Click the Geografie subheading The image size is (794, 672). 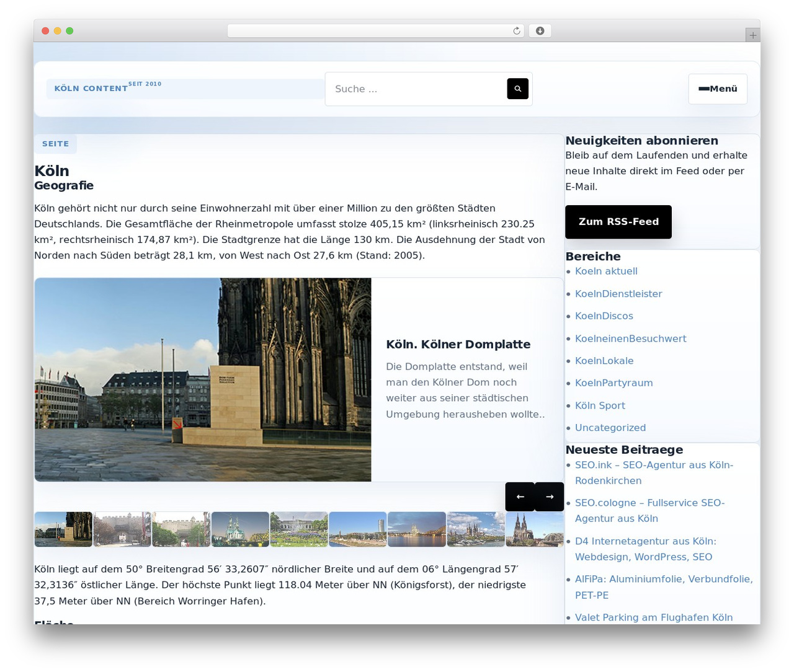click(x=64, y=185)
